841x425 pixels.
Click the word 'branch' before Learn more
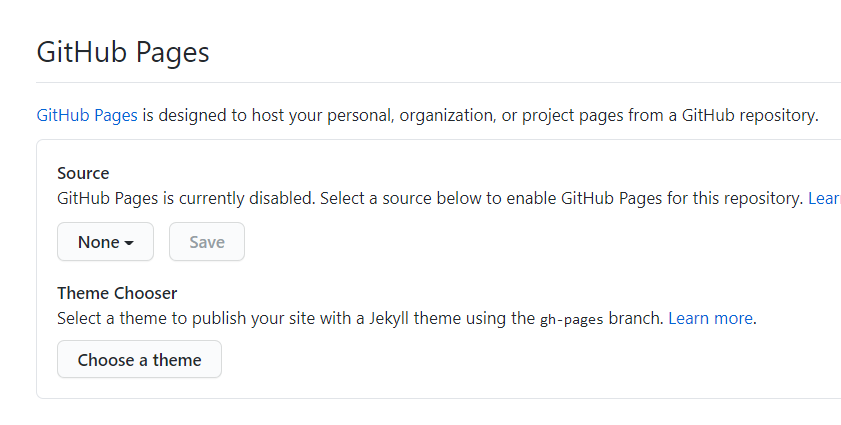[635, 318]
